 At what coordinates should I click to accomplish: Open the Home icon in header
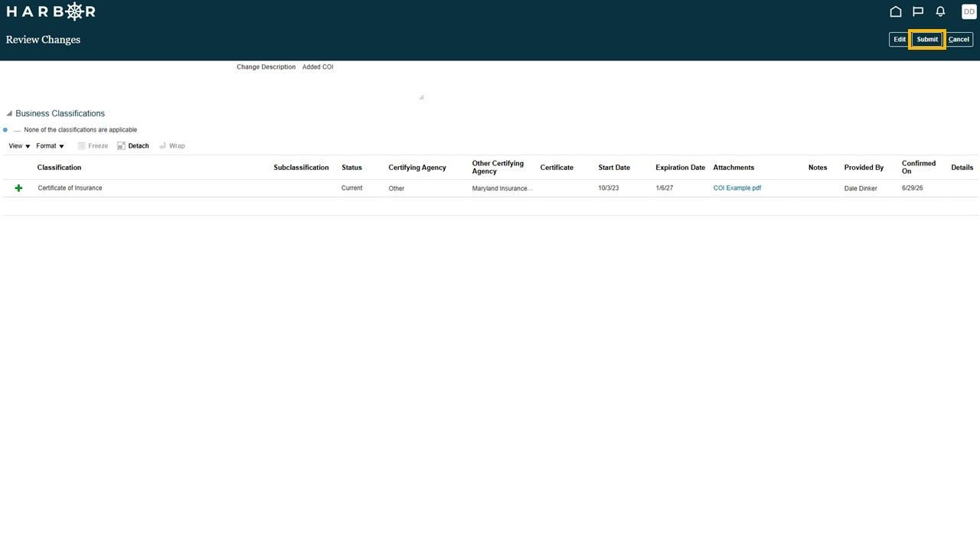click(x=895, y=11)
